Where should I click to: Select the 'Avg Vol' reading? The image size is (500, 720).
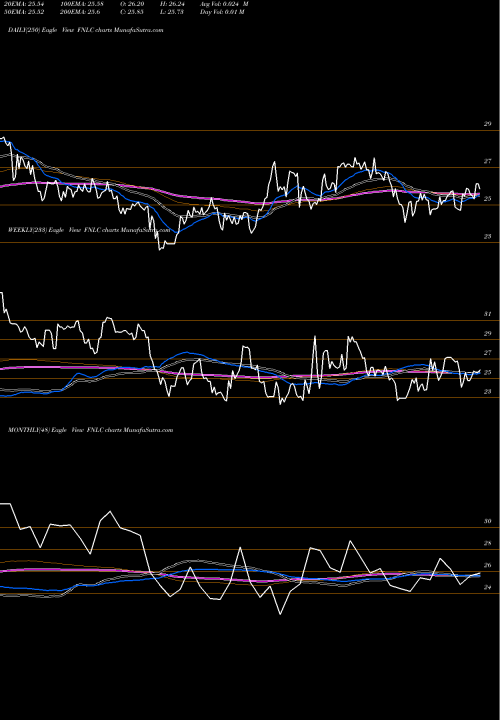[224, 4]
